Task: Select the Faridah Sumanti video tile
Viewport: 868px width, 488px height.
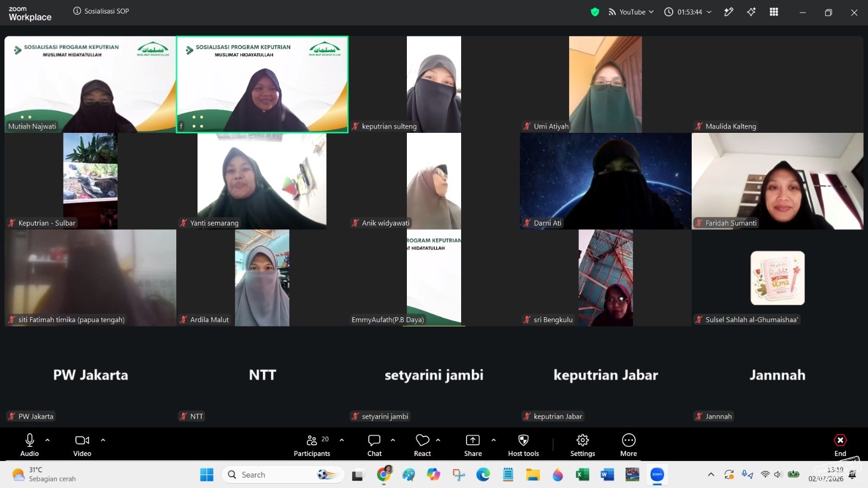Action: click(777, 181)
